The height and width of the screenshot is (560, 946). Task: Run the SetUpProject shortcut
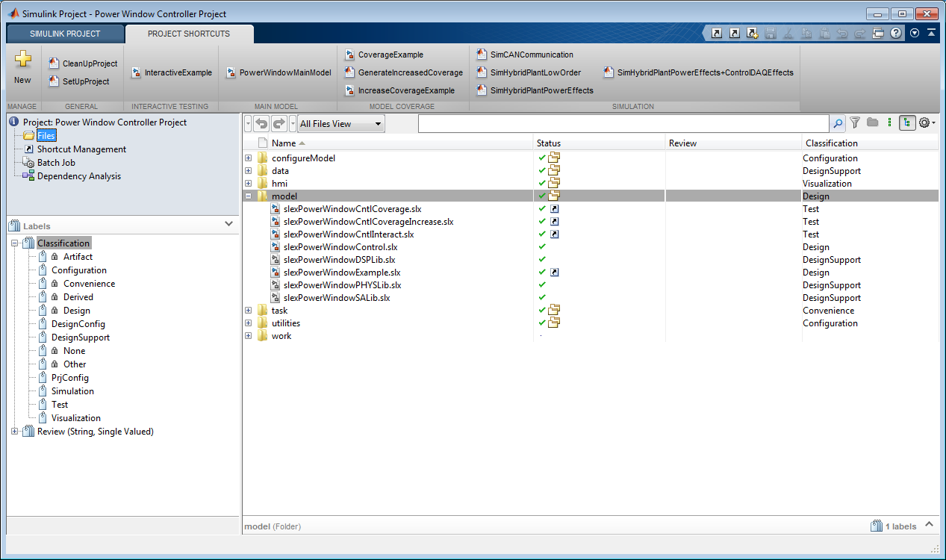point(78,82)
